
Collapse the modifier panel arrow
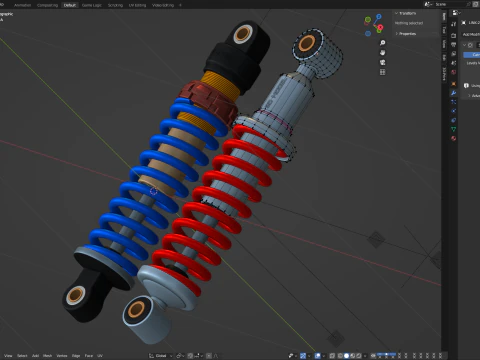click(464, 45)
